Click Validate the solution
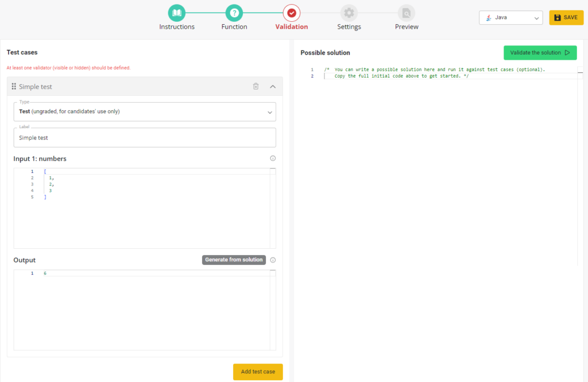This screenshot has height=382, width=588. point(540,52)
